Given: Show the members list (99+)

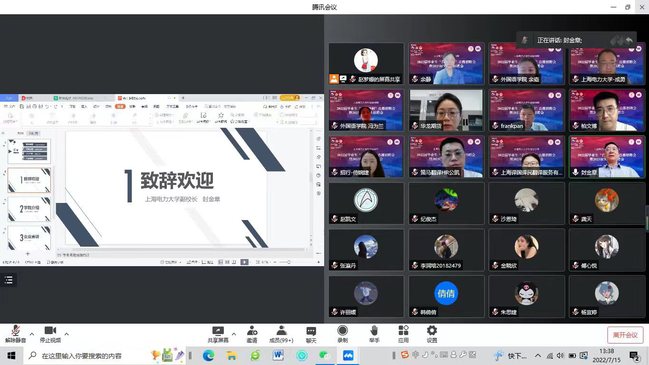Looking at the screenshot, I should 281,334.
